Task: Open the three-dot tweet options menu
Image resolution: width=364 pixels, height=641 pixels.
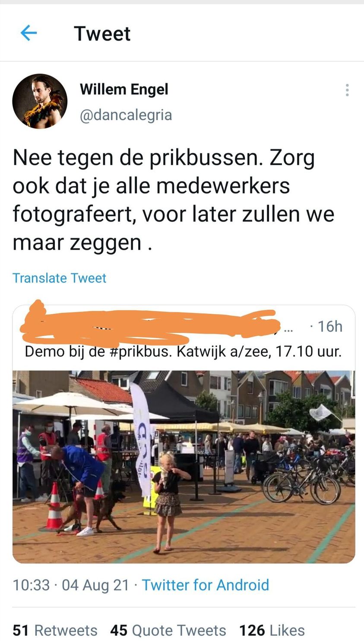Action: coord(347,90)
